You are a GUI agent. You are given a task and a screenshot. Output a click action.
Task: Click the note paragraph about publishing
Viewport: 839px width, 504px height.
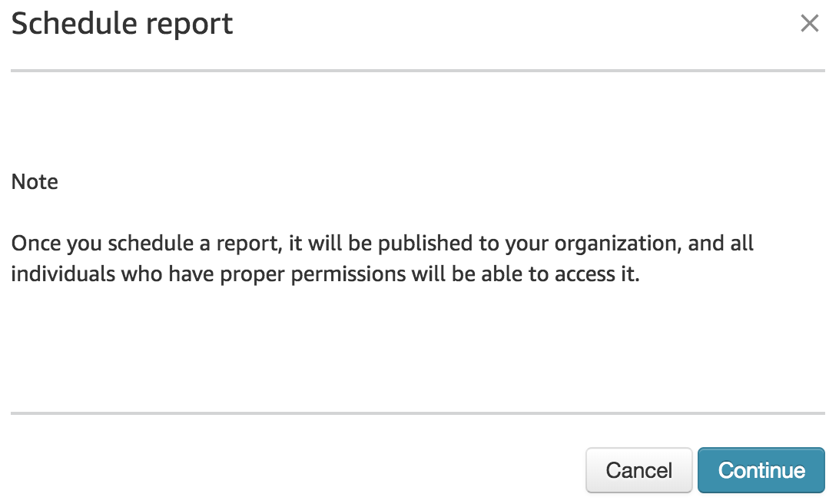tap(382, 258)
